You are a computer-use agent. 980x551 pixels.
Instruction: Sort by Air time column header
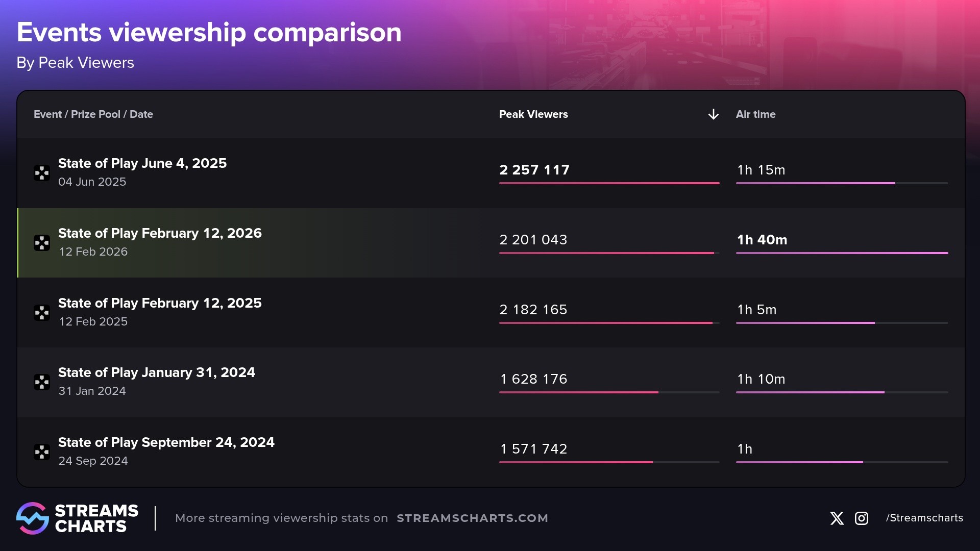755,114
